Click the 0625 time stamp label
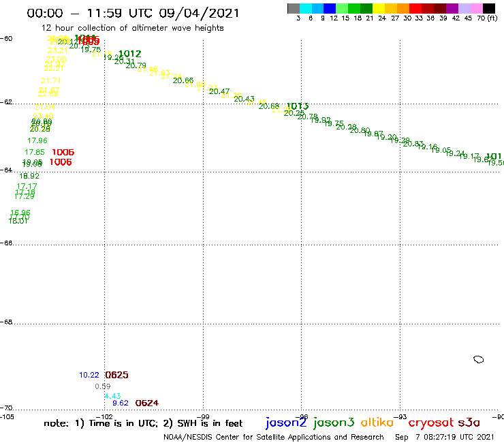This screenshot has height=443, width=504. [x=116, y=375]
